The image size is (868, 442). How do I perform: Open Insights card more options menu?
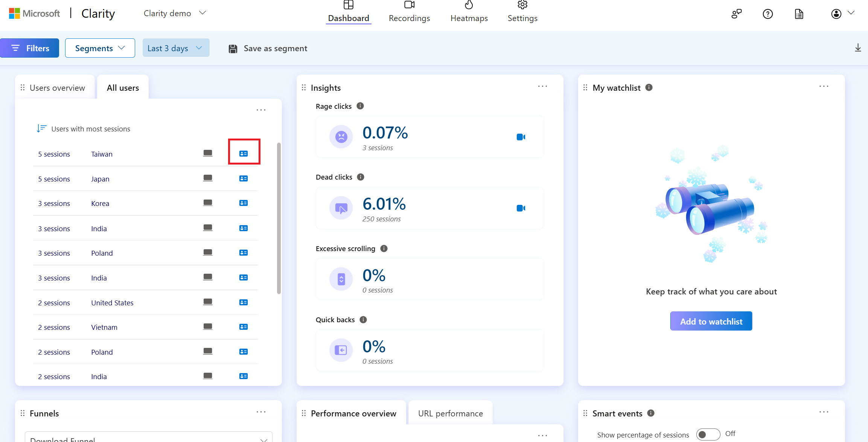[x=542, y=86]
